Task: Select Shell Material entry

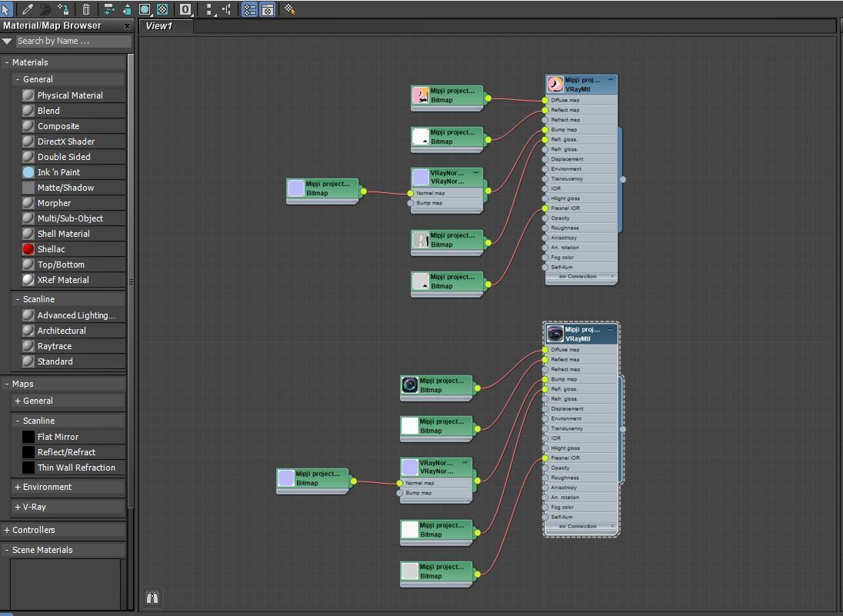Action: 73,234
